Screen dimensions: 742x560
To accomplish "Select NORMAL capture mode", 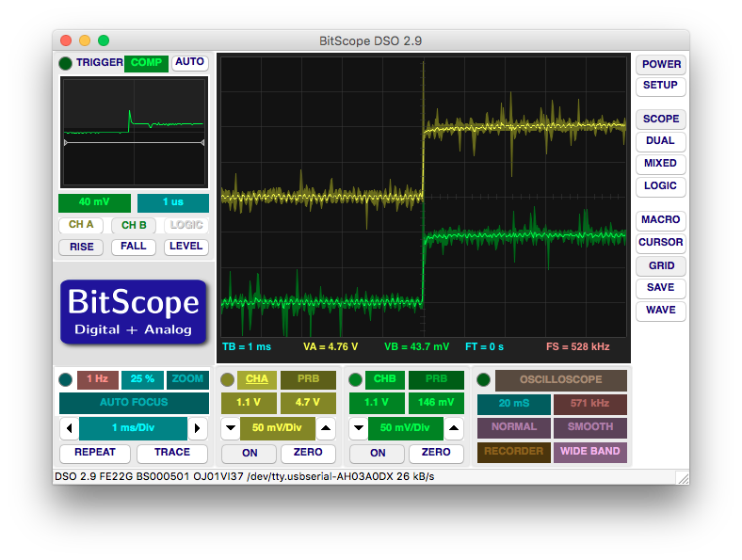I will pyautogui.click(x=514, y=427).
